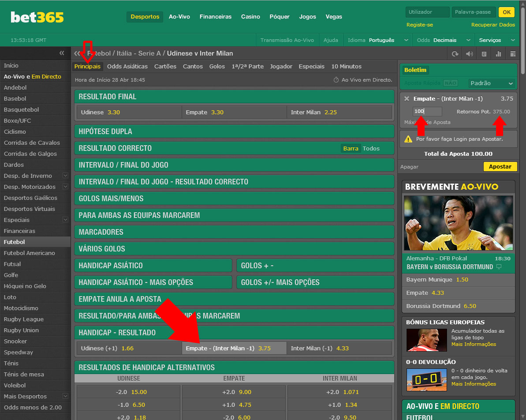Image resolution: width=526 pixels, height=420 pixels.
Task: Toggle the sound speaker icon
Action: 469,54
